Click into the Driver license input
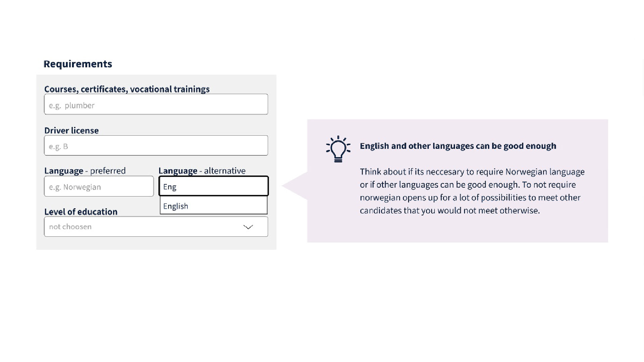This screenshot has height=362, width=644. point(156,146)
